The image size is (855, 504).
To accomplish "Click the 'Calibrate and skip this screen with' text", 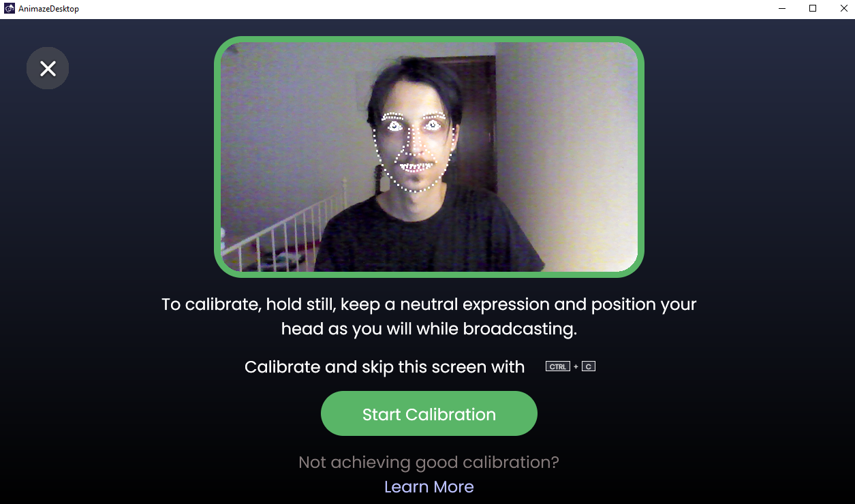I will pos(385,367).
